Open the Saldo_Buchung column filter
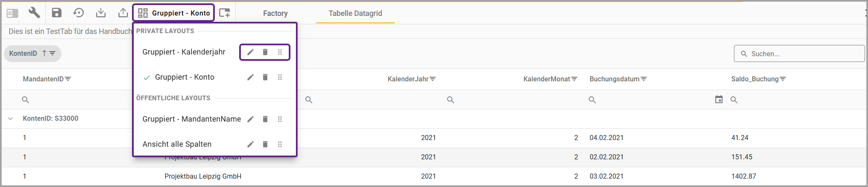The width and height of the screenshot is (868, 187). pos(783,79)
